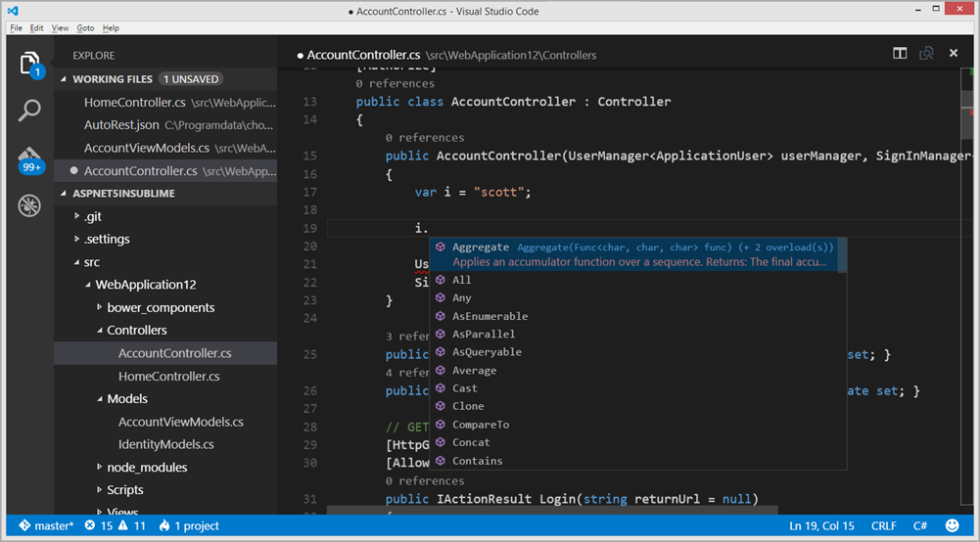Click '0 references' above AccountController class
The image size is (980, 542).
(x=395, y=84)
